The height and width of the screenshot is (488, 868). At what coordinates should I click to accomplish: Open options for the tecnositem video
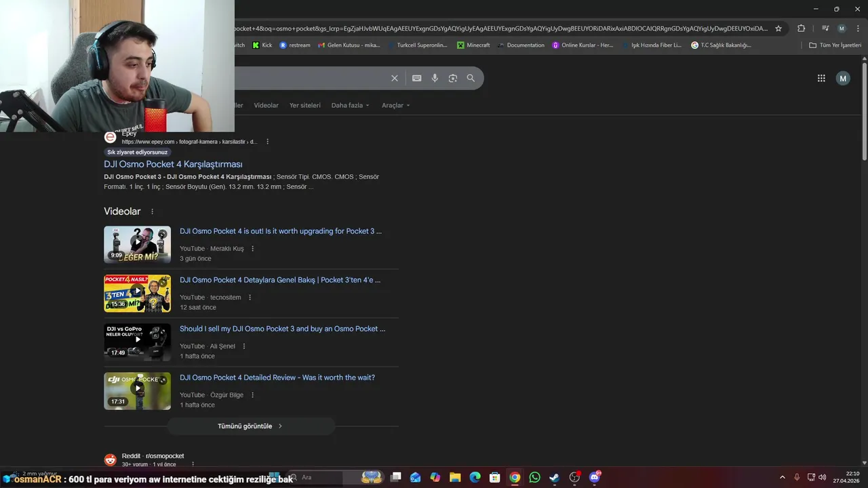250,298
